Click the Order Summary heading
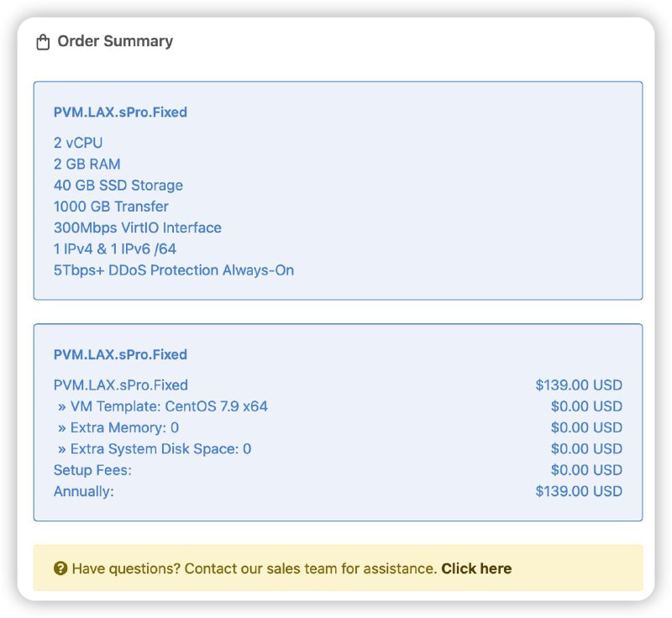The image size is (672, 618). click(115, 41)
